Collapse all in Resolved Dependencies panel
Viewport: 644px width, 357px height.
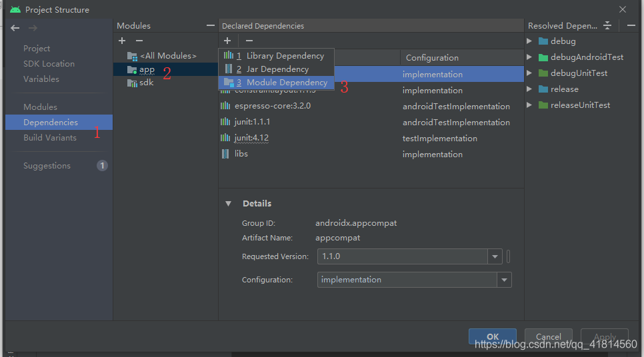(607, 25)
